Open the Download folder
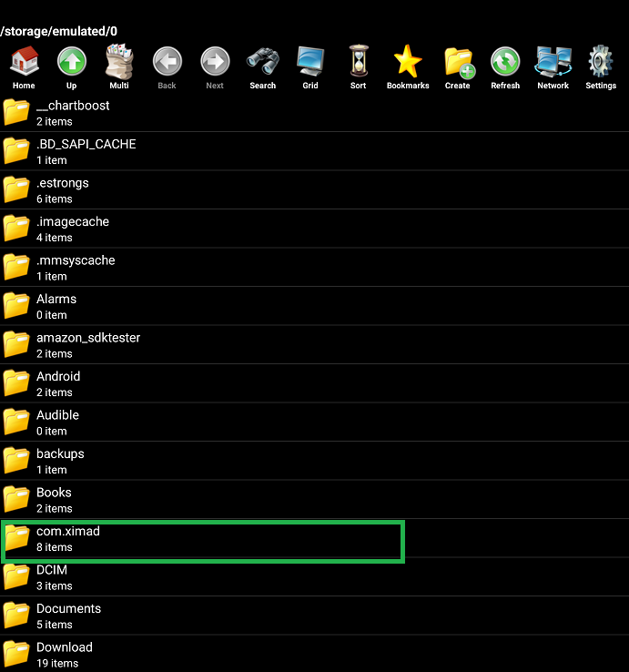Image resolution: width=629 pixels, height=672 pixels. (x=64, y=654)
